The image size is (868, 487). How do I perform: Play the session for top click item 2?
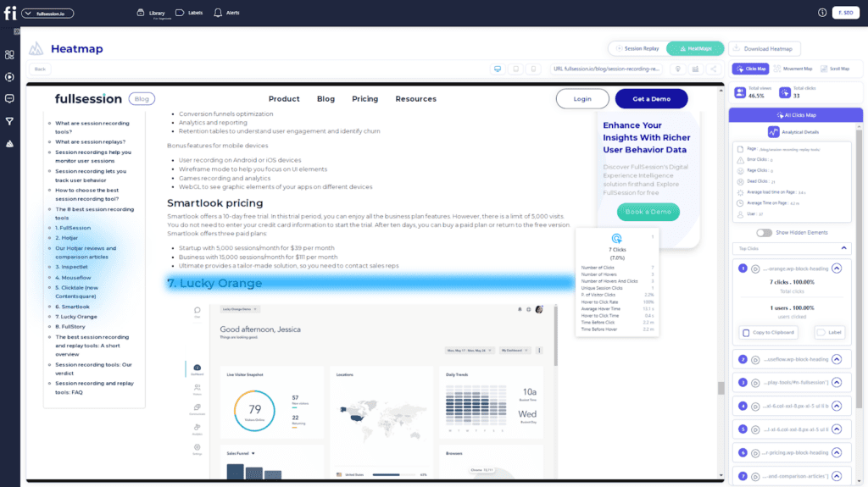point(755,359)
